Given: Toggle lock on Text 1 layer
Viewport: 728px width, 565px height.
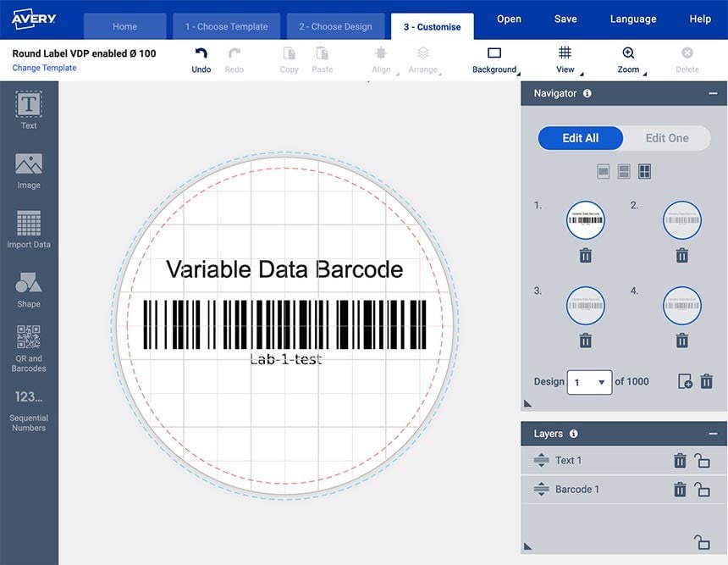Looking at the screenshot, I should tap(702, 461).
